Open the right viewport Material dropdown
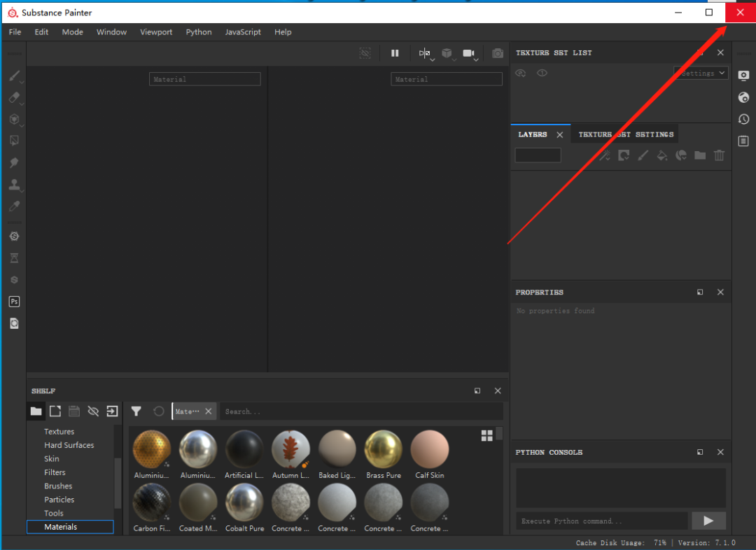This screenshot has width=756, height=550. 447,79
